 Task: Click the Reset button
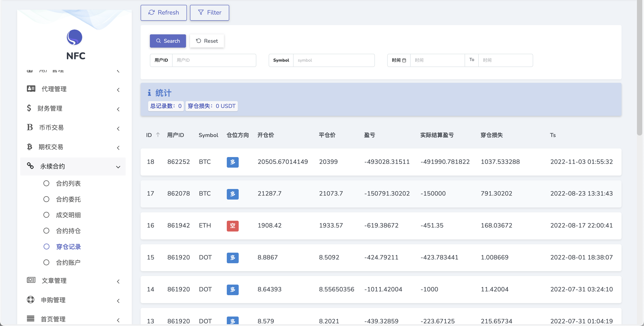(207, 41)
